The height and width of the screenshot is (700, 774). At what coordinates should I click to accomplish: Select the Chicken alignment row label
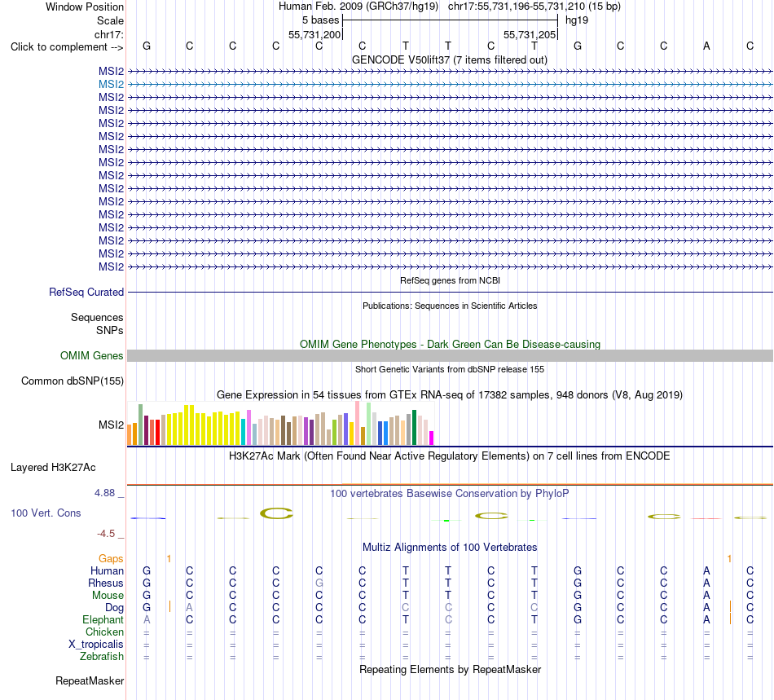click(x=104, y=632)
